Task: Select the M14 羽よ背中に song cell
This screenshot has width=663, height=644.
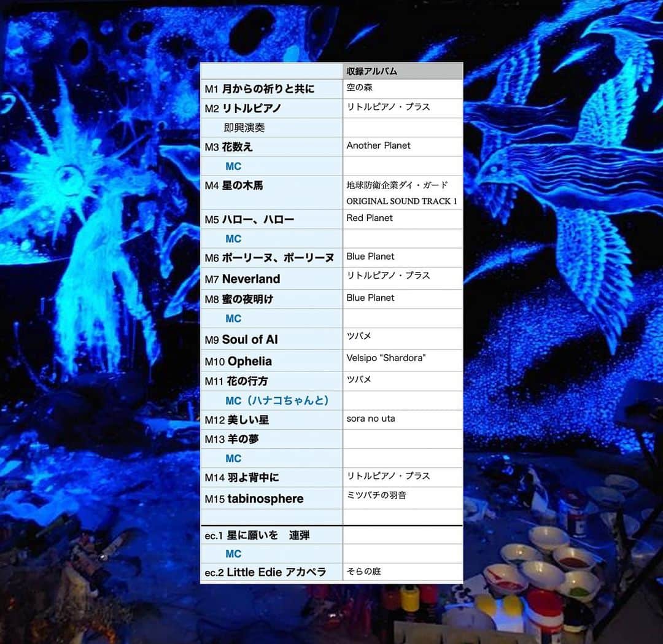Action: [x=271, y=478]
